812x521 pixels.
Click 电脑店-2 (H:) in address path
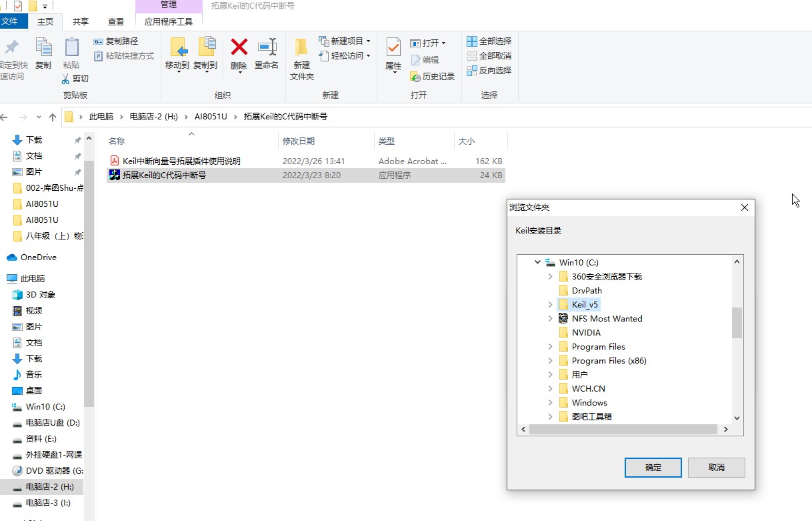(x=154, y=117)
